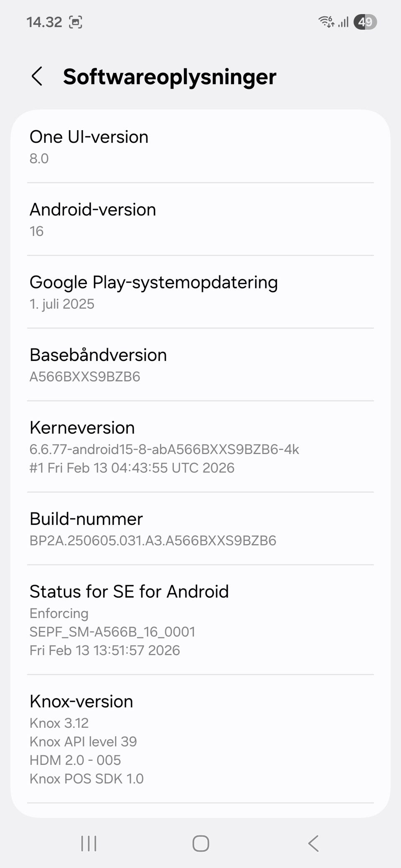Tap the build number value BP2A.250605.031
Viewport: 401px width, 868px height.
(153, 540)
